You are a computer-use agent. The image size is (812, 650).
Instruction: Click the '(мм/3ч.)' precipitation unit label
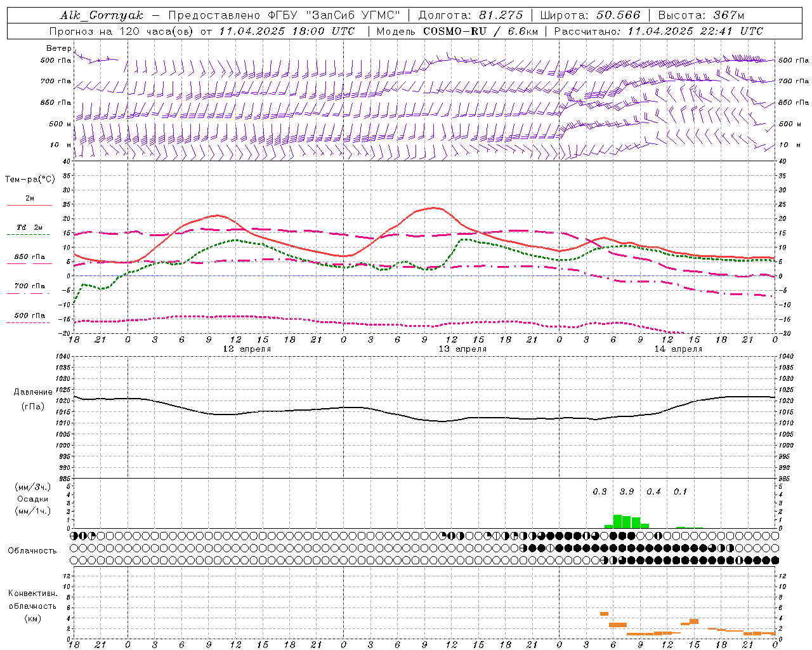pyautogui.click(x=33, y=487)
